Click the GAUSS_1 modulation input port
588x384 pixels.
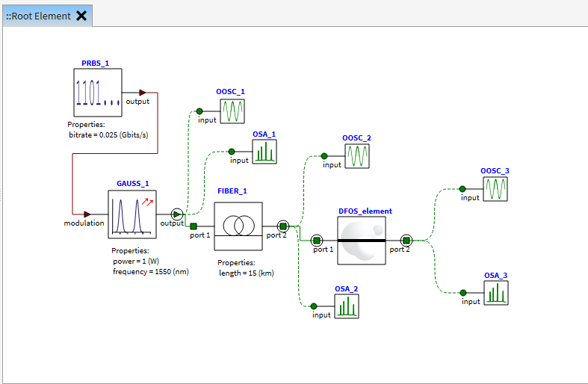87,214
